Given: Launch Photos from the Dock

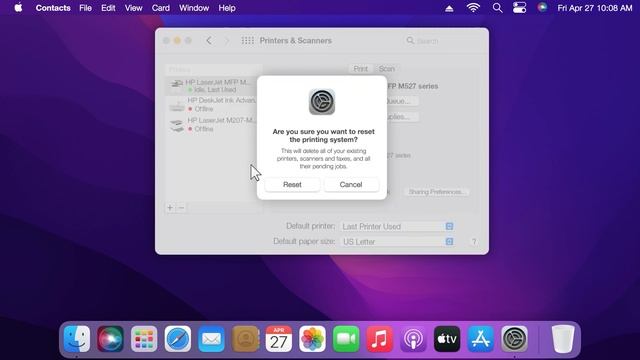Looking at the screenshot, I should (312, 339).
